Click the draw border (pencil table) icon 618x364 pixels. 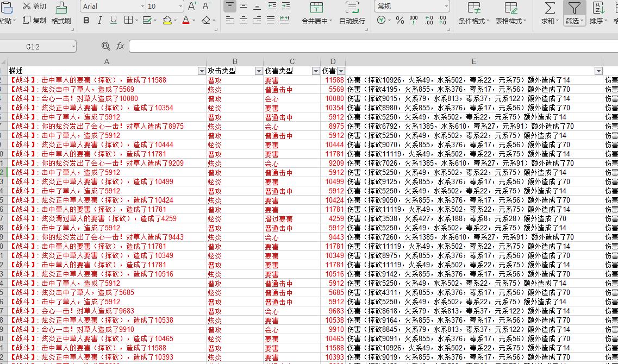coord(147,21)
